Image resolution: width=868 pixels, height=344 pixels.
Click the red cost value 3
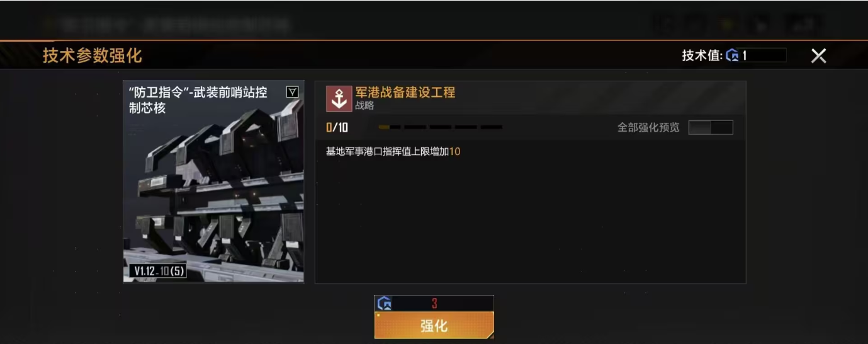click(434, 304)
